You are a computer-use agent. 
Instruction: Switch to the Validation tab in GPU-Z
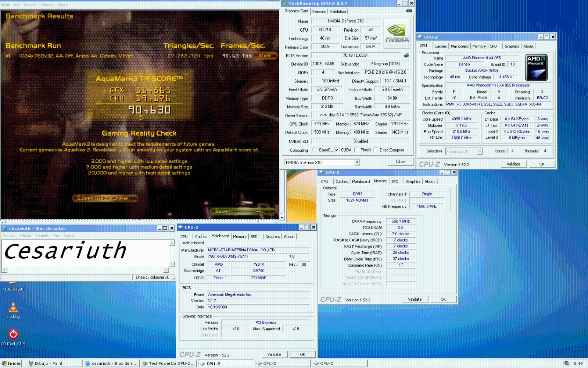[x=337, y=11]
